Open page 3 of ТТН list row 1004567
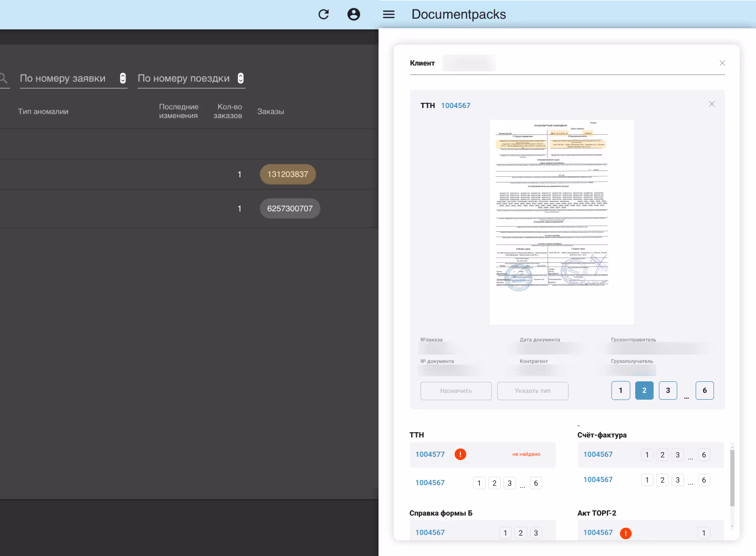Image resolution: width=756 pixels, height=556 pixels. click(x=510, y=483)
